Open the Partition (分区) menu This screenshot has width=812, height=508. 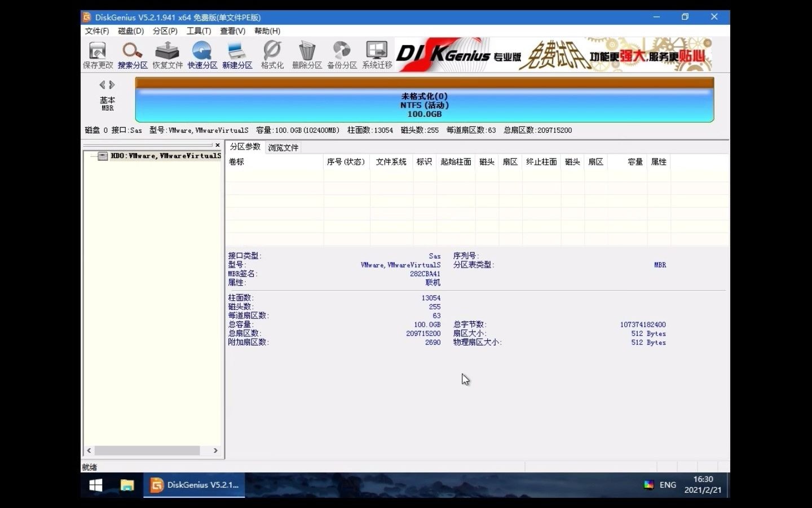pos(165,31)
